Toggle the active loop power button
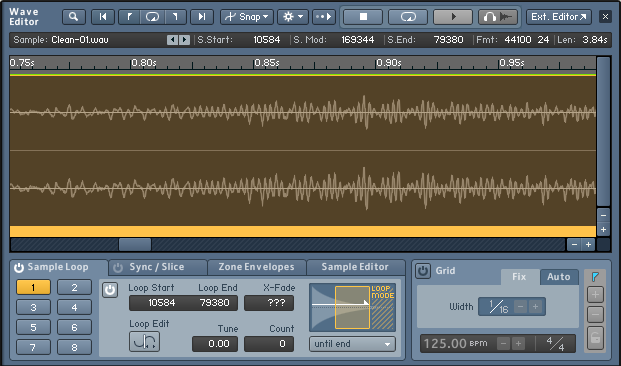This screenshot has width=621, height=366. pyautogui.click(x=110, y=290)
